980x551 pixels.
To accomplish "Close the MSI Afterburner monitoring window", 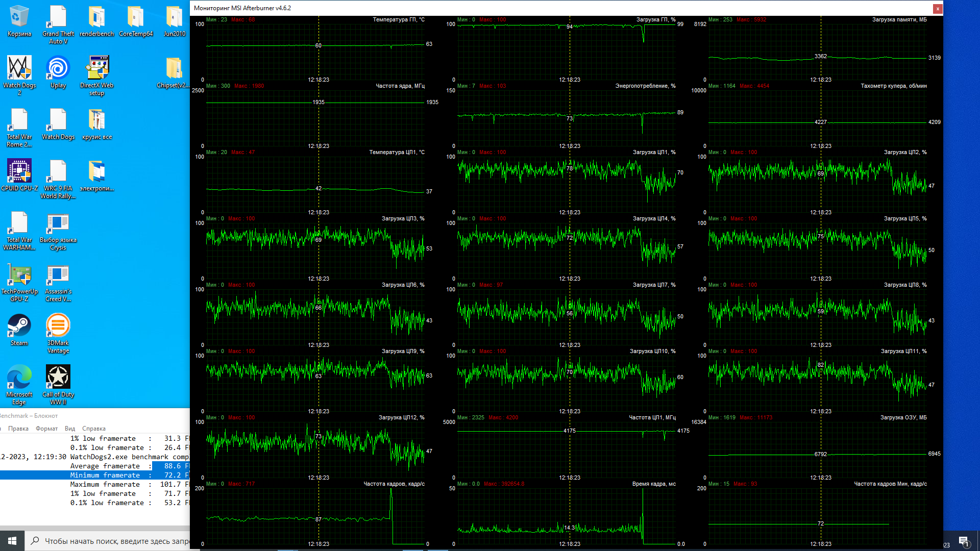I will 938,8.
